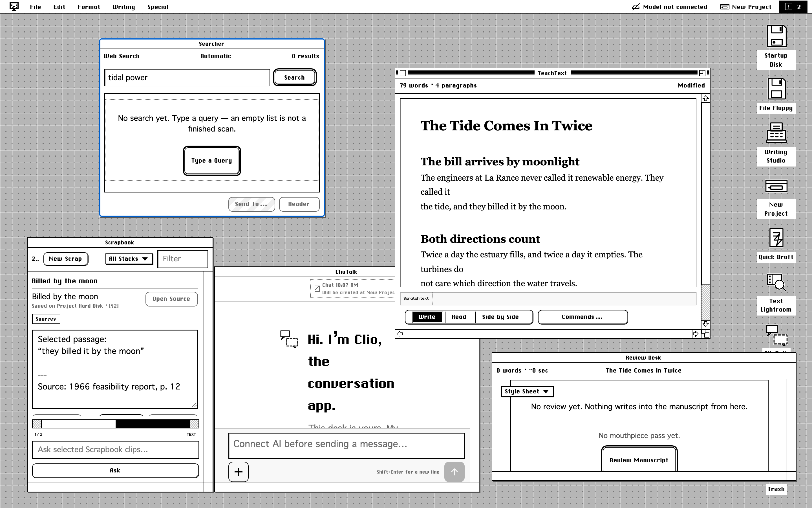812x508 pixels.
Task: Open the Writing menu
Action: (123, 7)
